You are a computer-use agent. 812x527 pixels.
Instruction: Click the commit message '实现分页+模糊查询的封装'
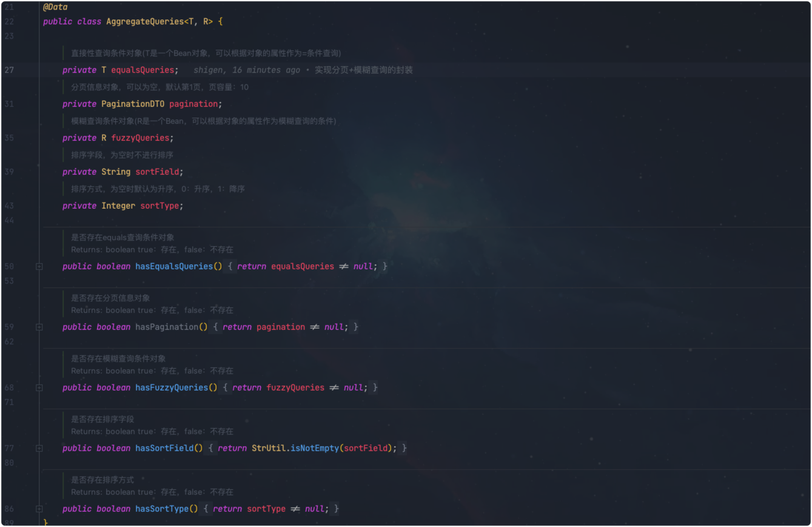click(363, 70)
